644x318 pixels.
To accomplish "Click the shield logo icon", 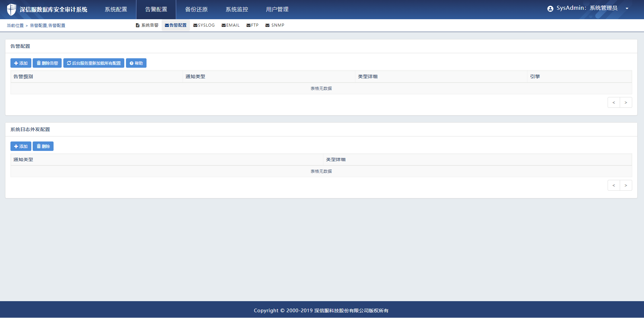I will (x=11, y=9).
